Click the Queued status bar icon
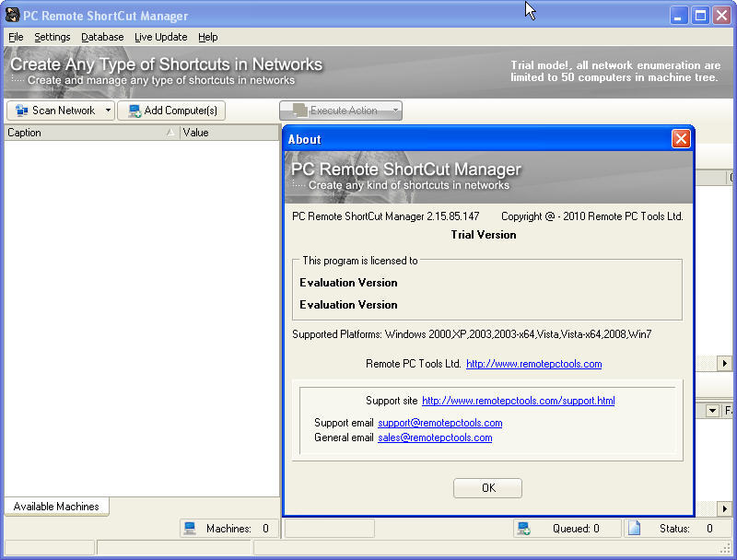 pos(523,529)
